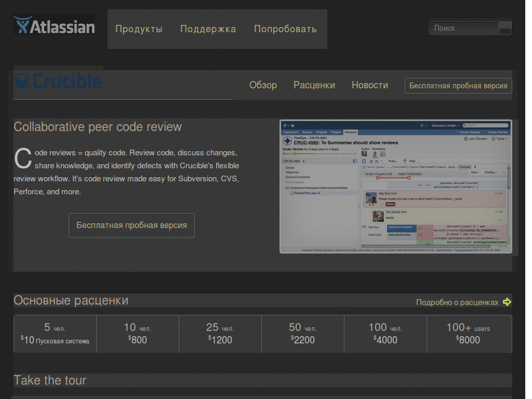Go to the Обзор tab
Screen dimensions: 532x399
(x=263, y=85)
